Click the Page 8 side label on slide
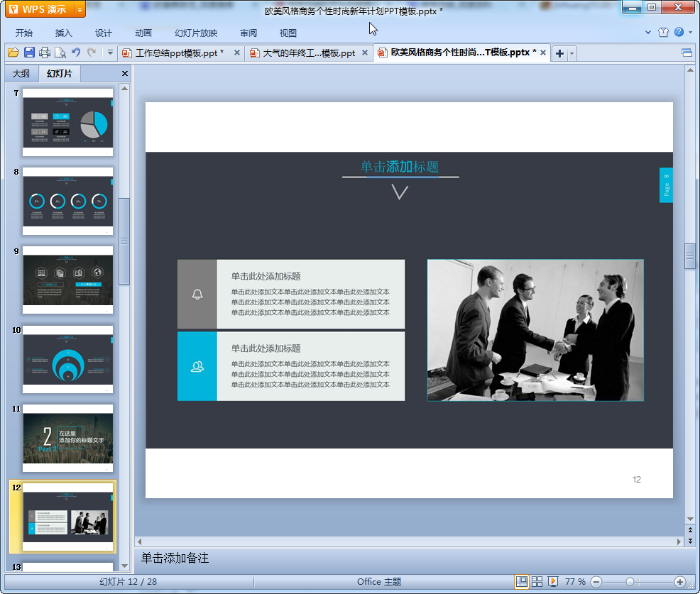 coord(666,185)
